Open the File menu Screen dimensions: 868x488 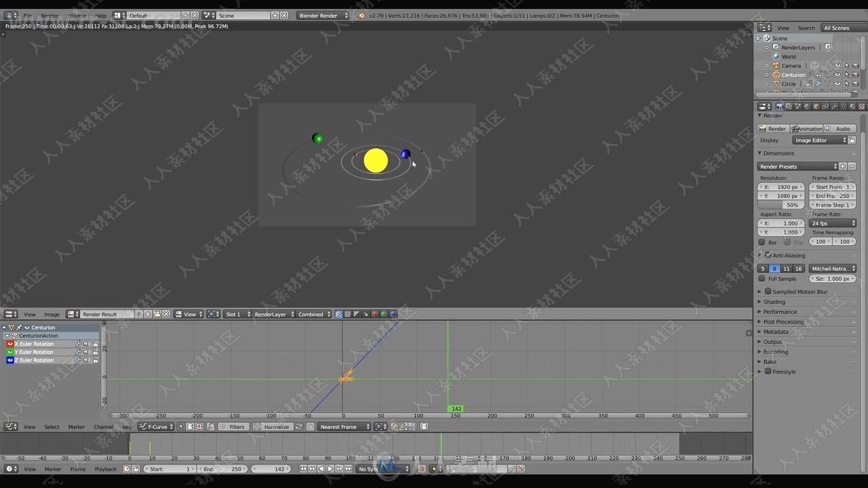coord(28,15)
